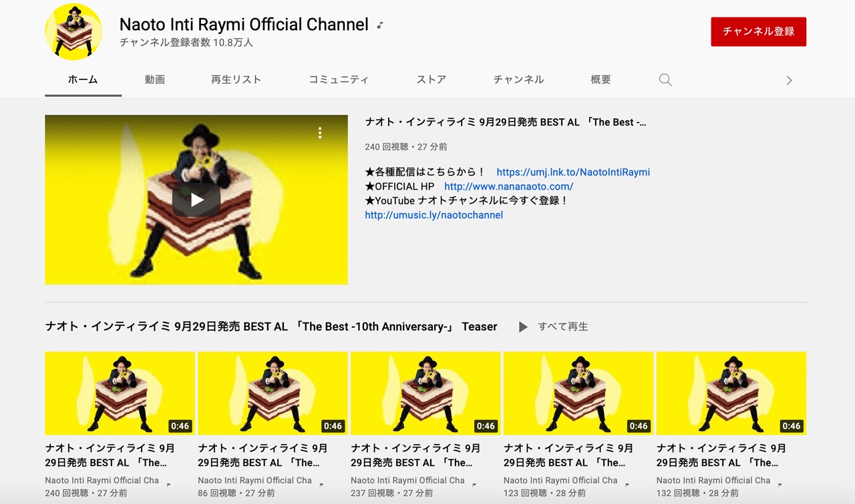The height and width of the screenshot is (504, 855).
Task: Go to the コミュニティ tab
Action: point(338,79)
